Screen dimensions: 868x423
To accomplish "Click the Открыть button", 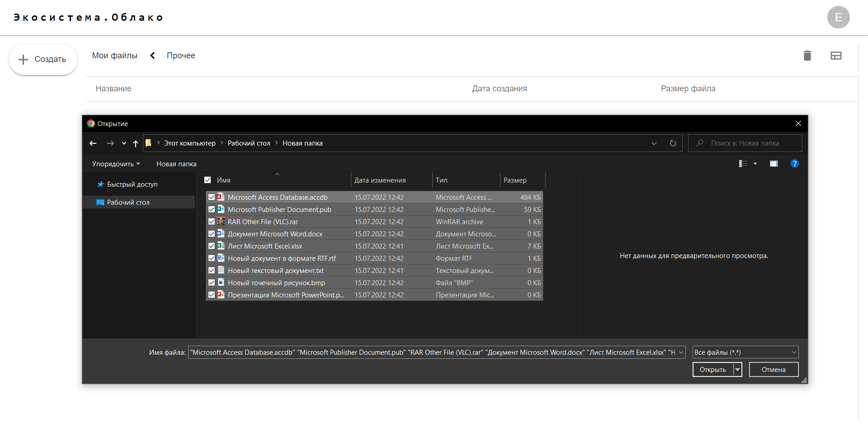I will [713, 369].
